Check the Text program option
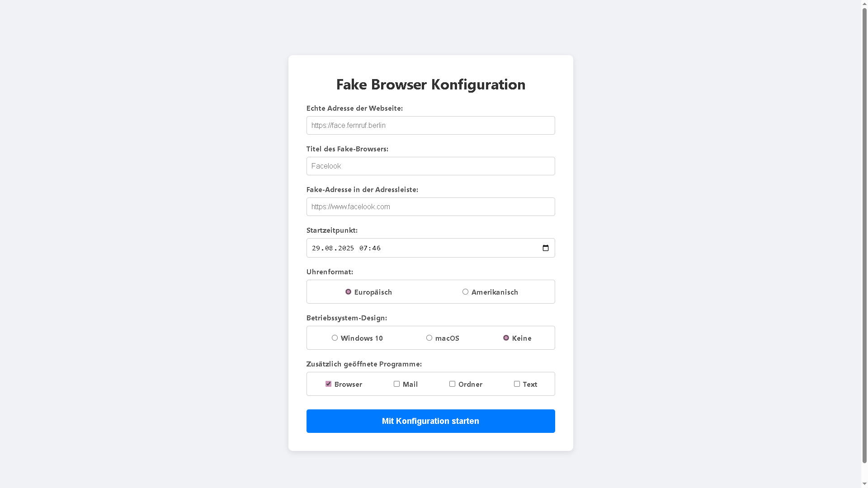This screenshot has height=488, width=868. pos(517,384)
